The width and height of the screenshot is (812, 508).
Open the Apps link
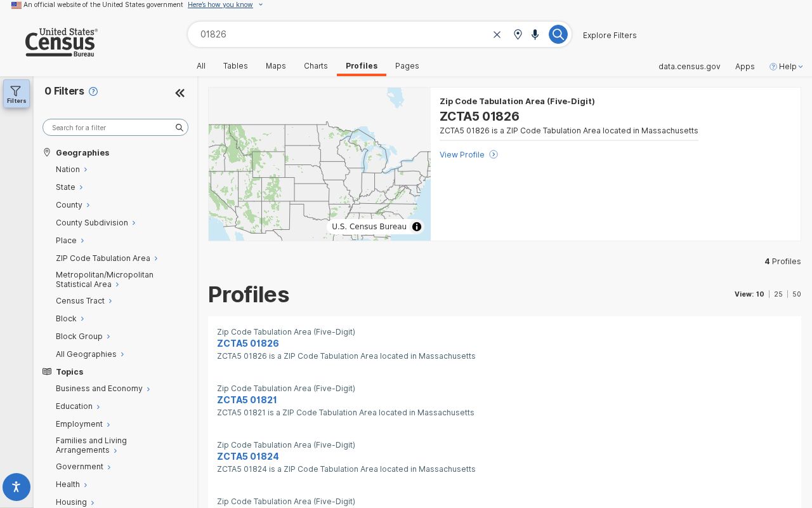pyautogui.click(x=745, y=66)
